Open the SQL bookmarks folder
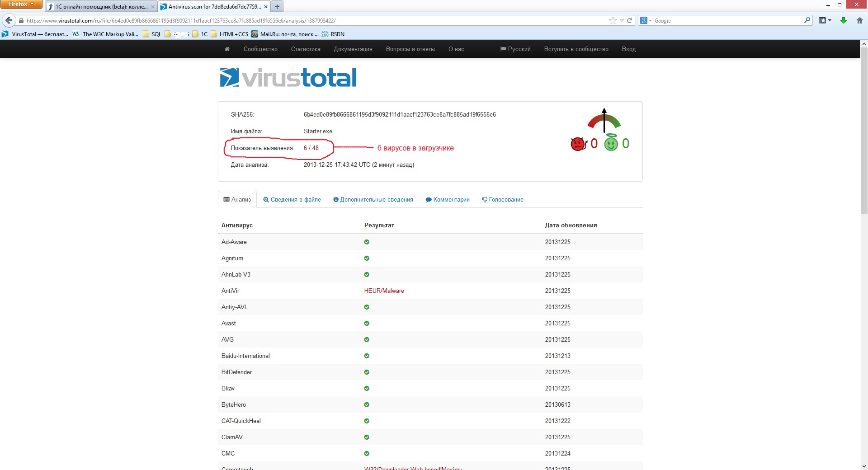 152,34
